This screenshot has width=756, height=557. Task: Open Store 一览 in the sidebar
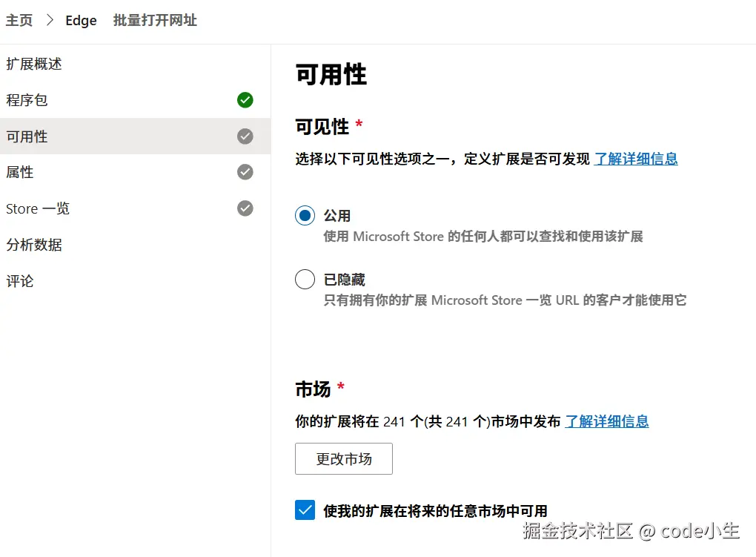coord(38,208)
